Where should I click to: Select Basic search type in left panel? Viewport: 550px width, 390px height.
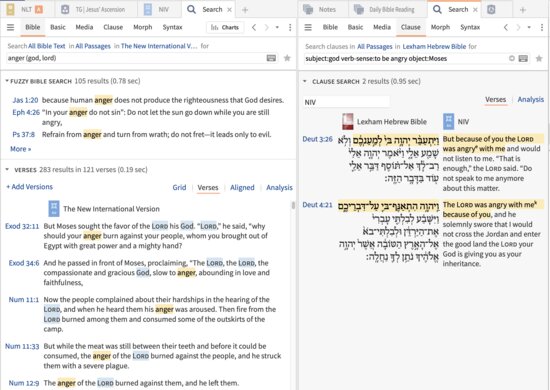tap(58, 27)
